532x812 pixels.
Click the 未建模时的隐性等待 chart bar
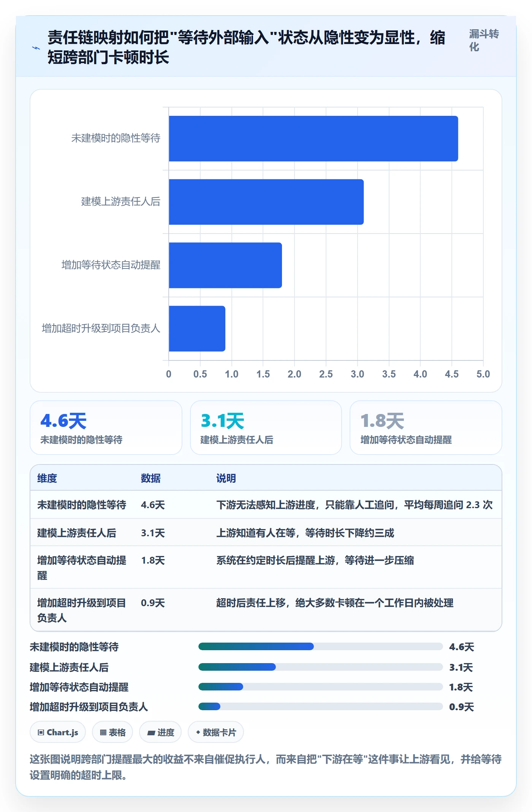click(x=313, y=139)
